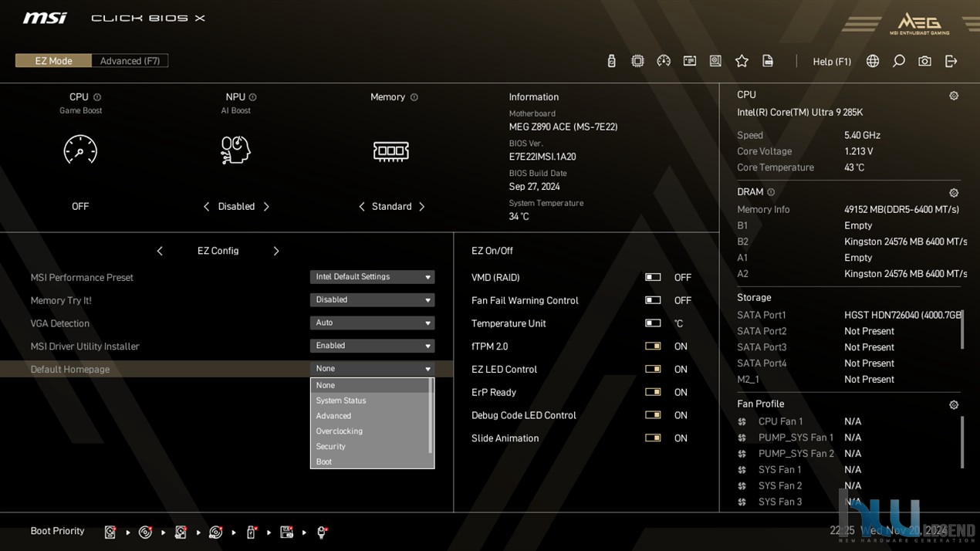Open the MSI Performance Preset dropdown
Image resolution: width=980 pixels, height=551 pixels.
372,277
